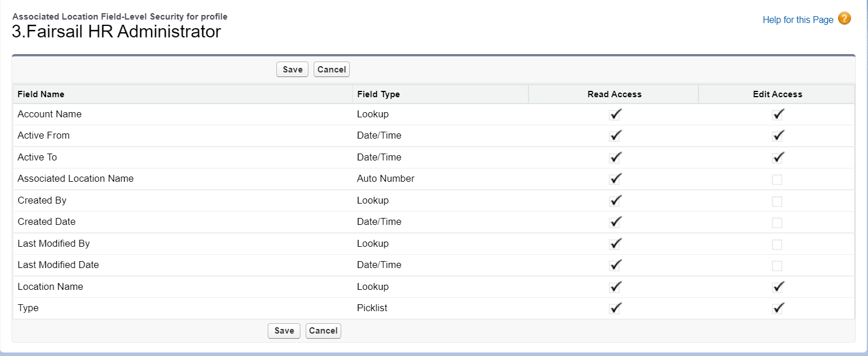Viewport: 868px width, 356px height.
Task: Click Date/Time type in Created Date row
Action: point(379,222)
